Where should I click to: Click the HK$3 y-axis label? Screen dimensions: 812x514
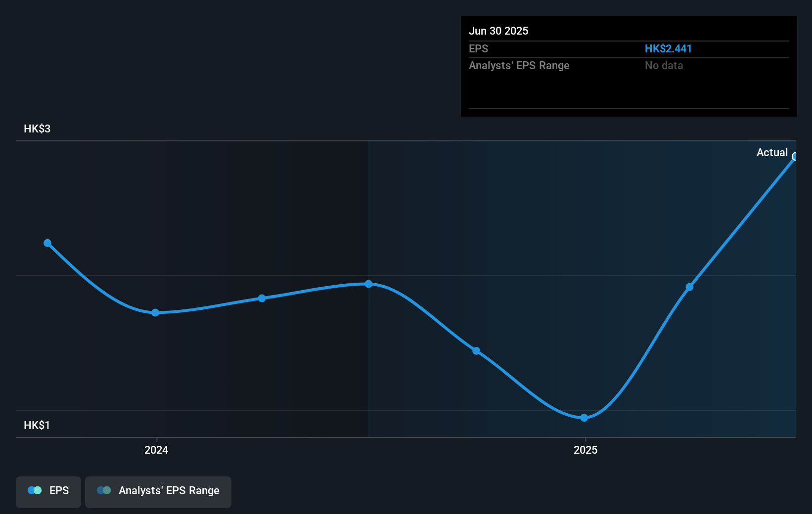coord(37,128)
